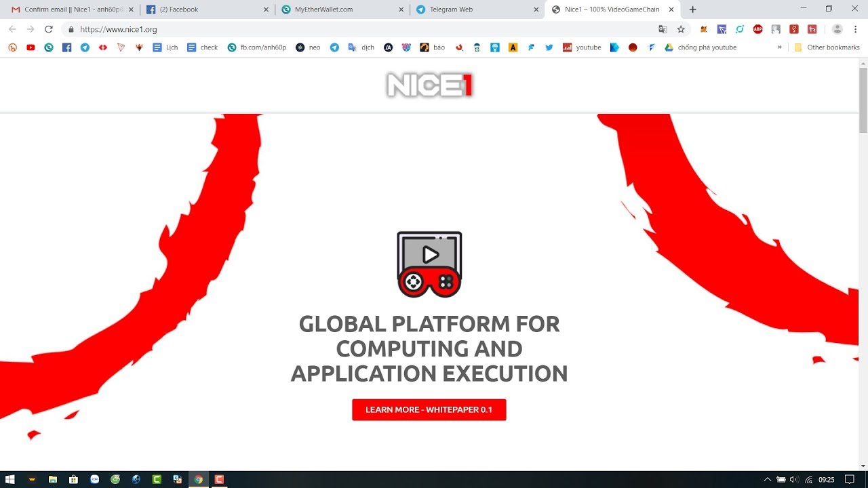The width and height of the screenshot is (868, 488).
Task: Click Learn More - Whitepaper 0.1 button
Action: 429,409
